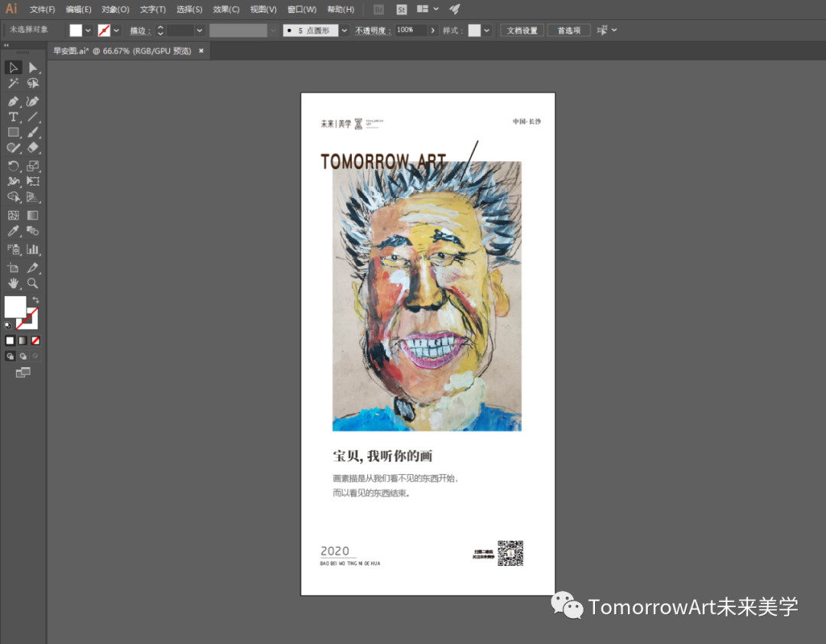
Task: Select the Rotate tool
Action: [13, 166]
